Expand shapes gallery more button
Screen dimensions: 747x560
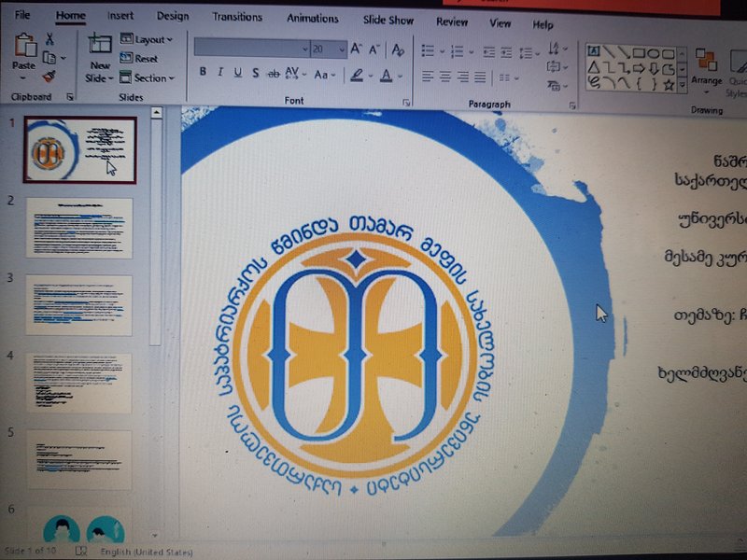[x=683, y=85]
